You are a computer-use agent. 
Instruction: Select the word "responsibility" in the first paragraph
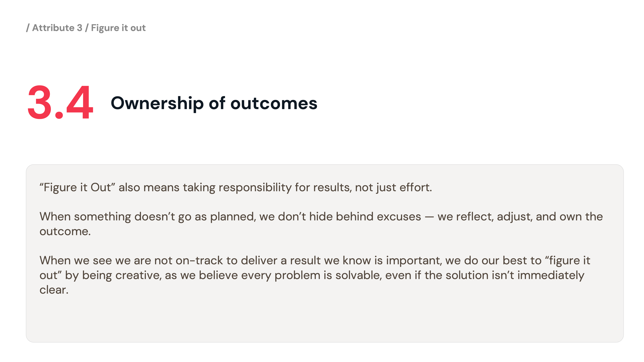pyautogui.click(x=255, y=187)
